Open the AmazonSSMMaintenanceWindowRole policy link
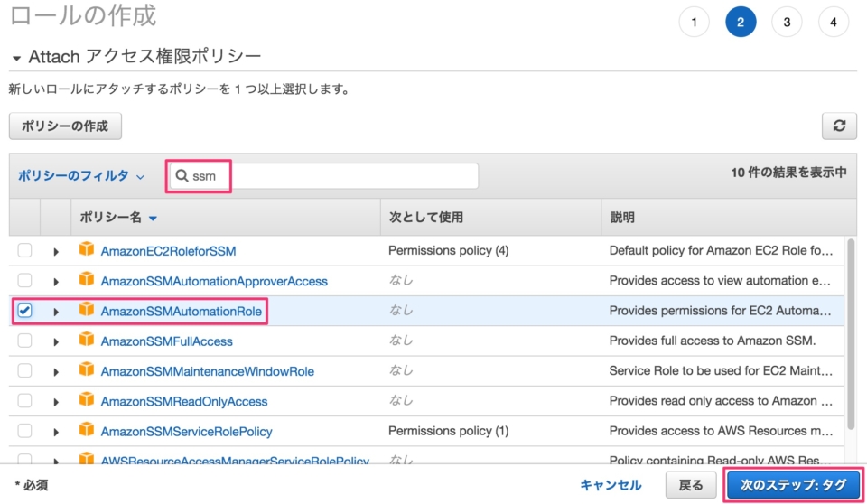The width and height of the screenshot is (867, 504). (208, 371)
